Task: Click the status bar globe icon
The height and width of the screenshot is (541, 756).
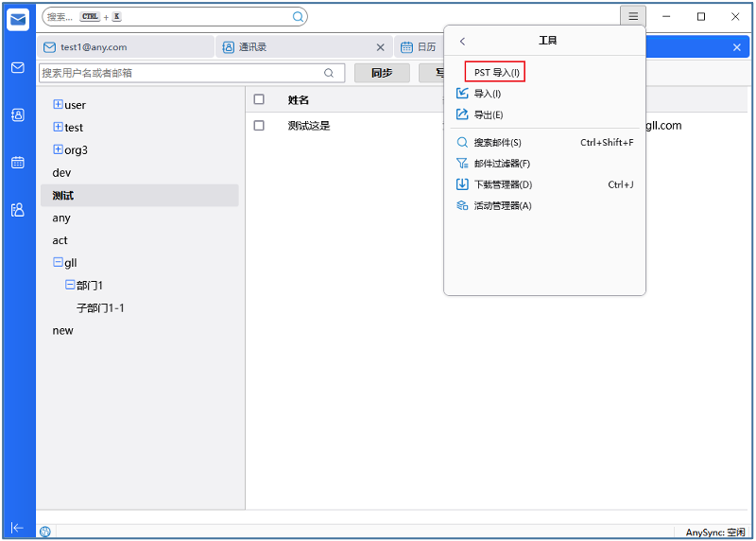Action: point(45,532)
